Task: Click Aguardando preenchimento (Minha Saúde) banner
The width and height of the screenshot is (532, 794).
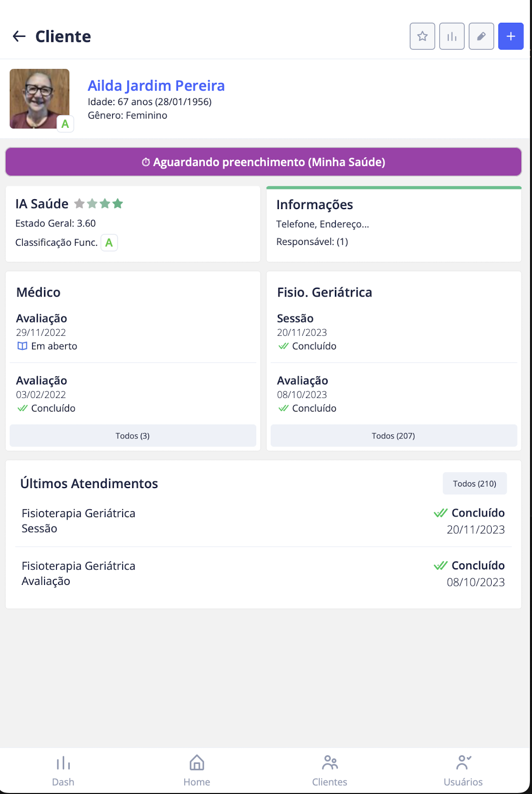Action: (263, 162)
